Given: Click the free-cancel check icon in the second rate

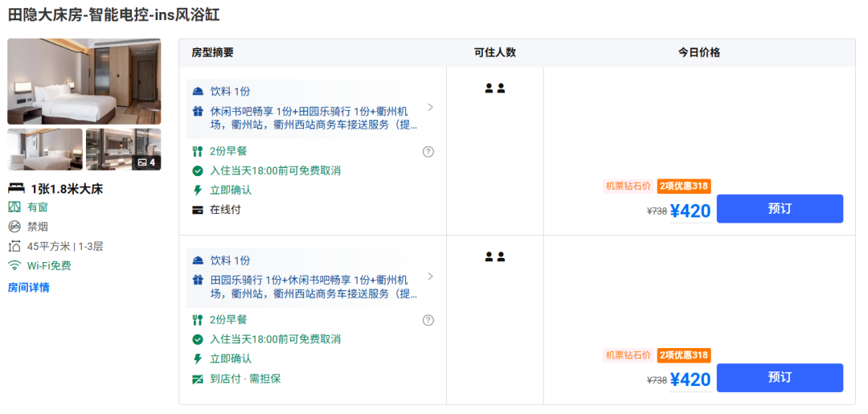Looking at the screenshot, I should pos(198,339).
